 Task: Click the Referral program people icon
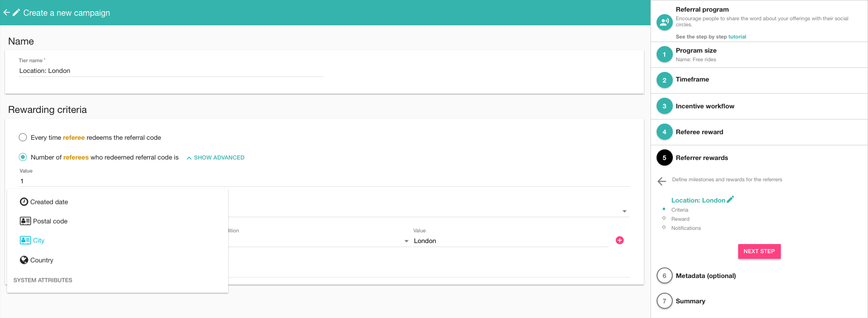(x=664, y=22)
